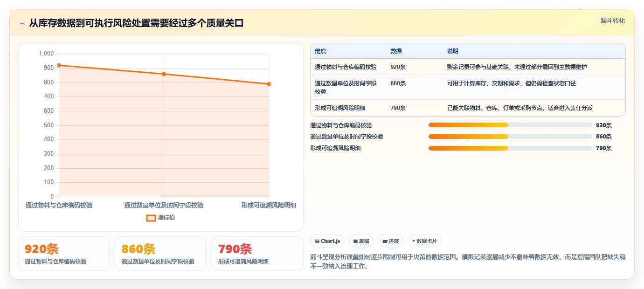Toggle the 指标值 legend swatch
The width and height of the screenshot is (644, 289).
(x=151, y=218)
